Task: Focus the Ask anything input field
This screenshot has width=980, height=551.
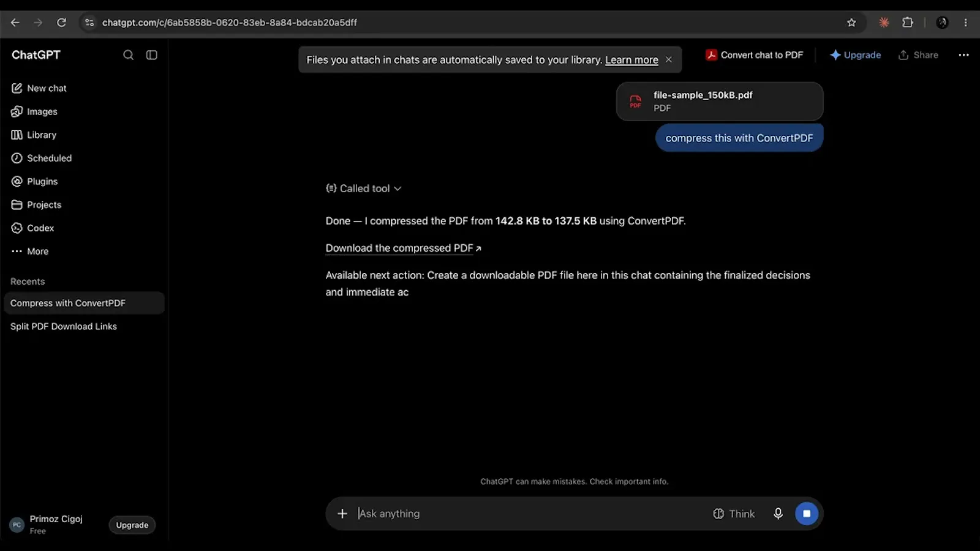Action: pyautogui.click(x=527, y=514)
